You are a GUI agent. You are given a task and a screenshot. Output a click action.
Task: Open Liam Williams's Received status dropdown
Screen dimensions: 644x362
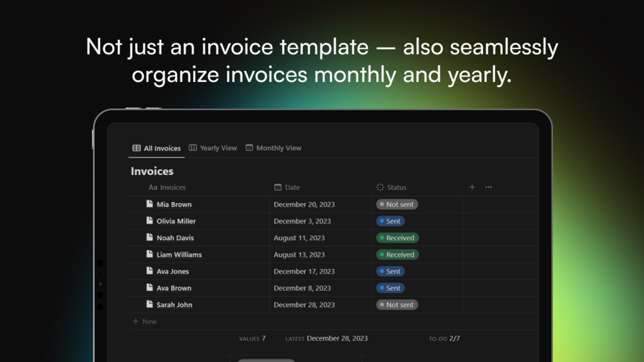point(397,255)
